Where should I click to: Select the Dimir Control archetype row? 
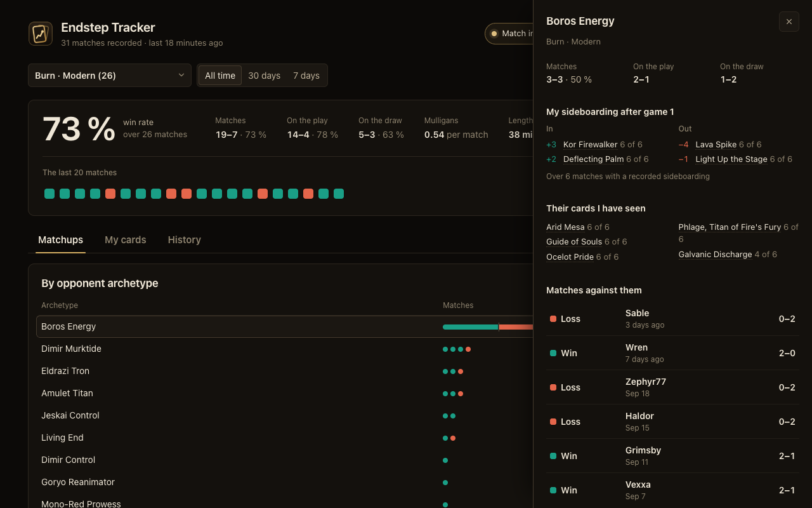pyautogui.click(x=285, y=460)
